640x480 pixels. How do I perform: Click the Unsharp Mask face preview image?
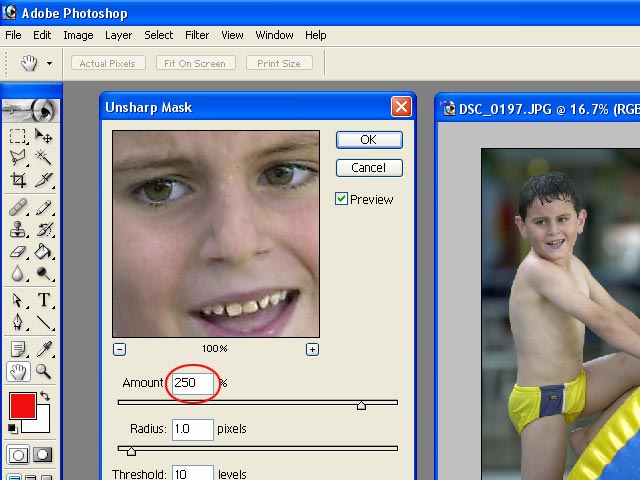pyautogui.click(x=216, y=234)
